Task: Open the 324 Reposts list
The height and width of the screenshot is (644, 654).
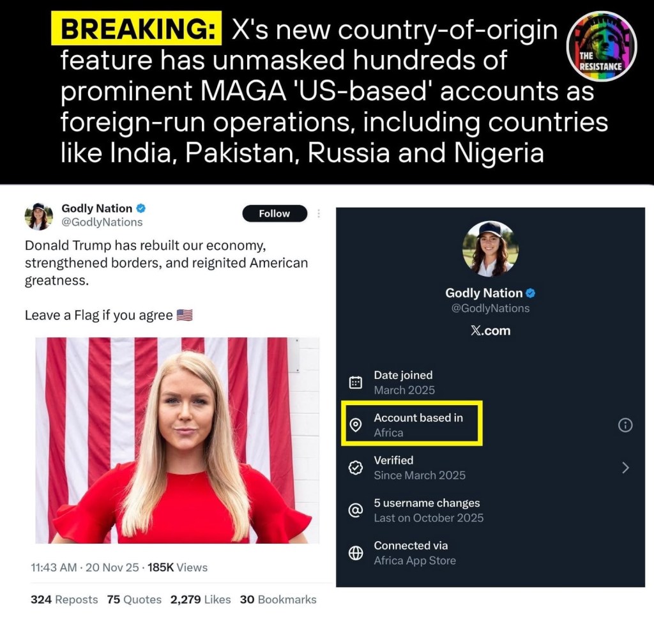Action: (65, 599)
